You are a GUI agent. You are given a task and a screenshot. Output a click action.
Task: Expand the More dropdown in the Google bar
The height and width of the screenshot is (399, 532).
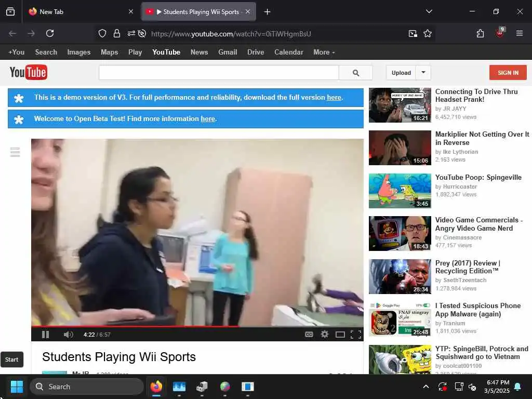tap(324, 52)
